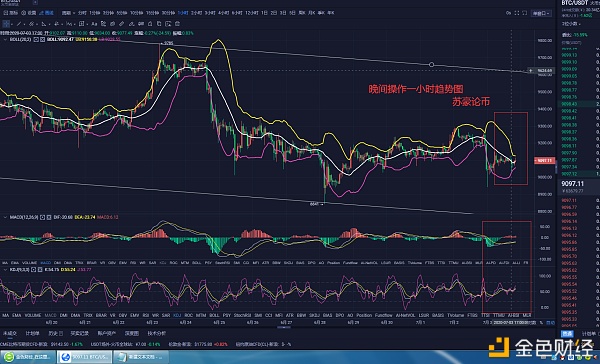Viewport: 600px width, 364px height.
Task: Open the 账户资产 tab
Action: pyautogui.click(x=106, y=333)
